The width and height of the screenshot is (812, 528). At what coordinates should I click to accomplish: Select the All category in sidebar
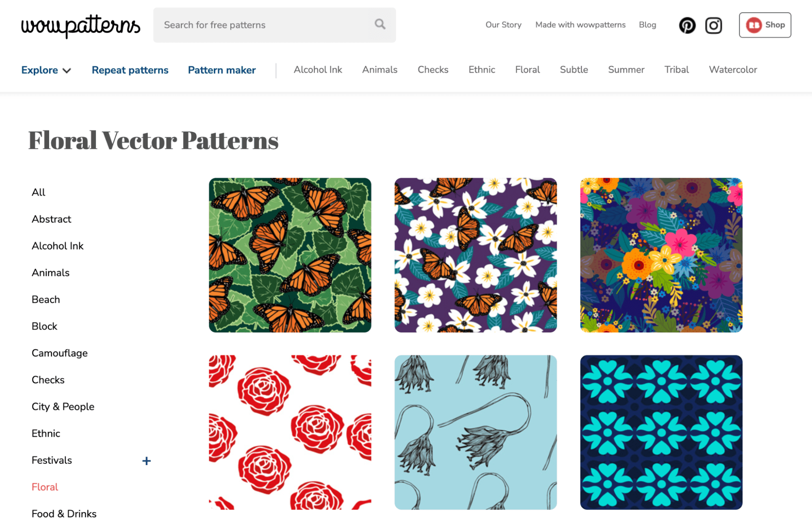pyautogui.click(x=39, y=192)
